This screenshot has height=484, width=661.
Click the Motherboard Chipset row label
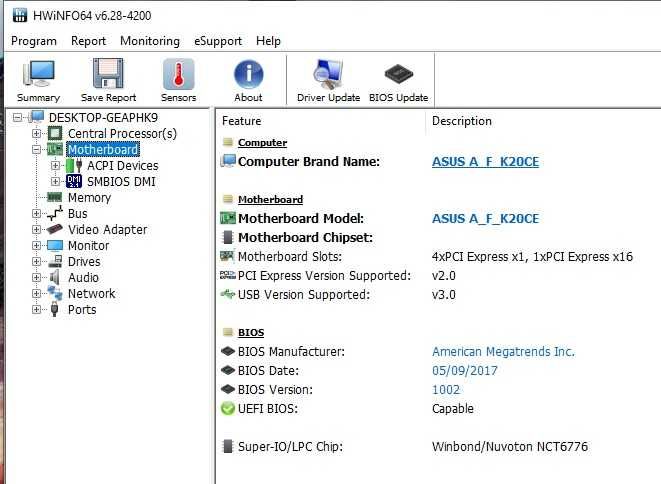coord(305,237)
